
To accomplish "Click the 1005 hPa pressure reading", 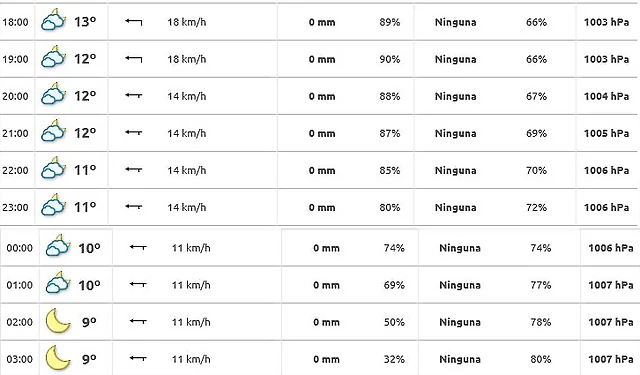I will click(x=607, y=133).
